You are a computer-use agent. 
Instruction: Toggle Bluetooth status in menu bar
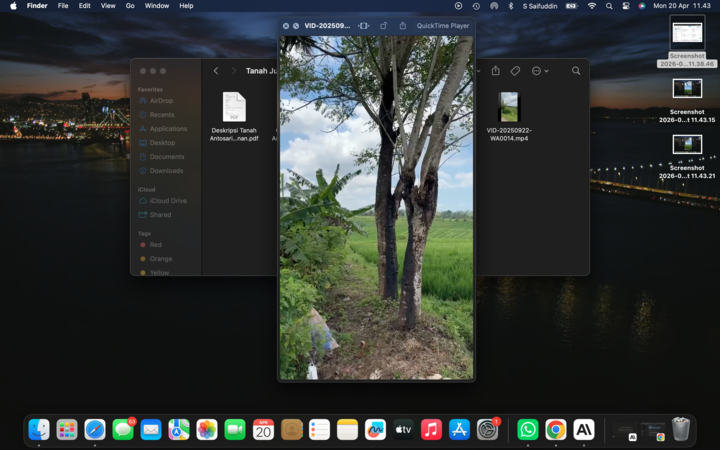(510, 6)
